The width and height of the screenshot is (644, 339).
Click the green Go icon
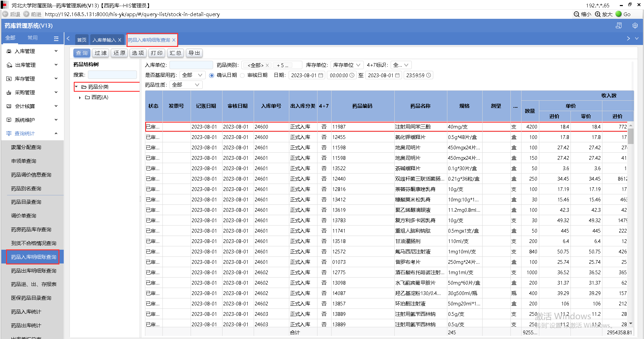(618, 14)
